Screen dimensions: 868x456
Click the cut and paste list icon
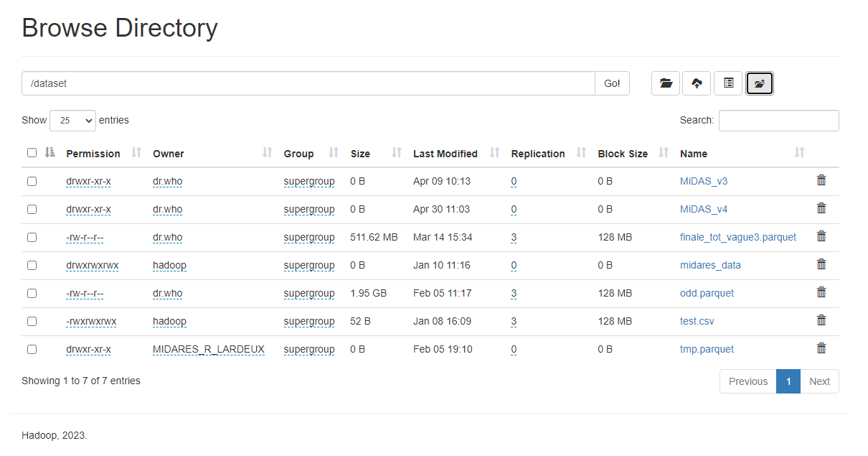tap(728, 83)
